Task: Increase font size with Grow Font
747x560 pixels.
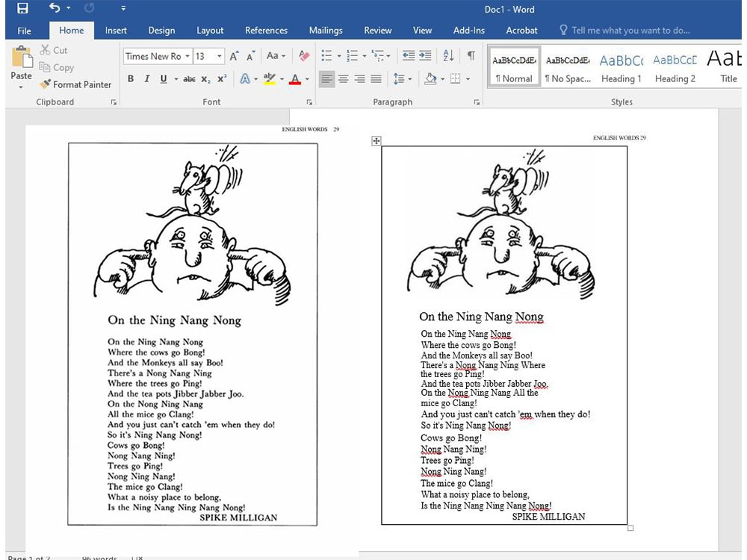Action: coord(234,56)
